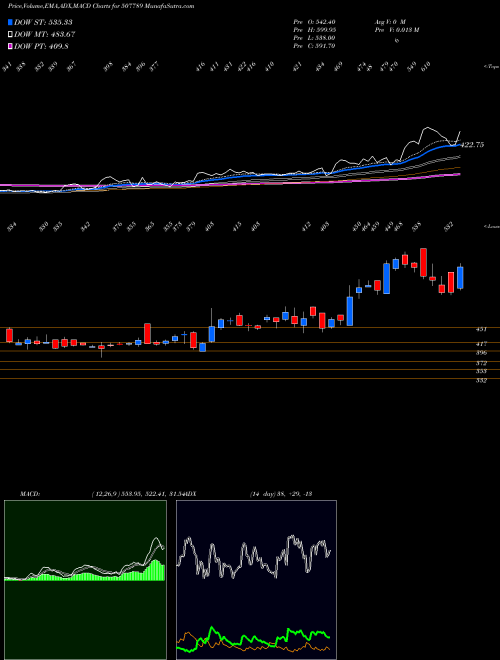The width and height of the screenshot is (500, 660).
Task: Click the 396 support level label
Action: coord(481,353)
